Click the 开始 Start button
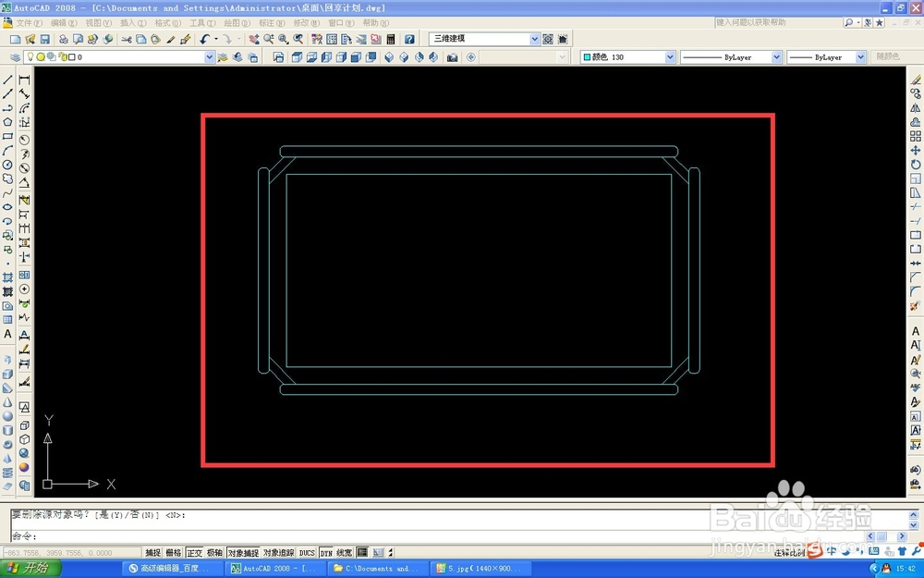Image resolution: width=924 pixels, height=578 pixels. click(x=30, y=569)
